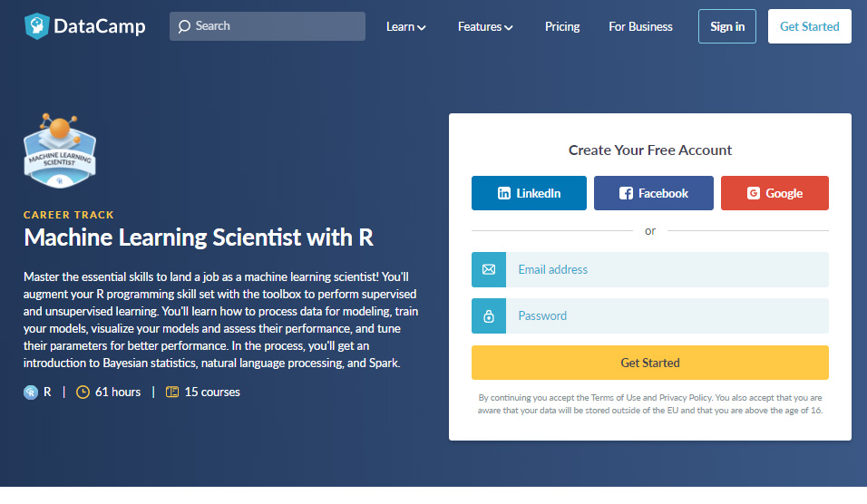Screen dimensions: 867x504
Task: Click the Sign in button
Action: tap(727, 26)
